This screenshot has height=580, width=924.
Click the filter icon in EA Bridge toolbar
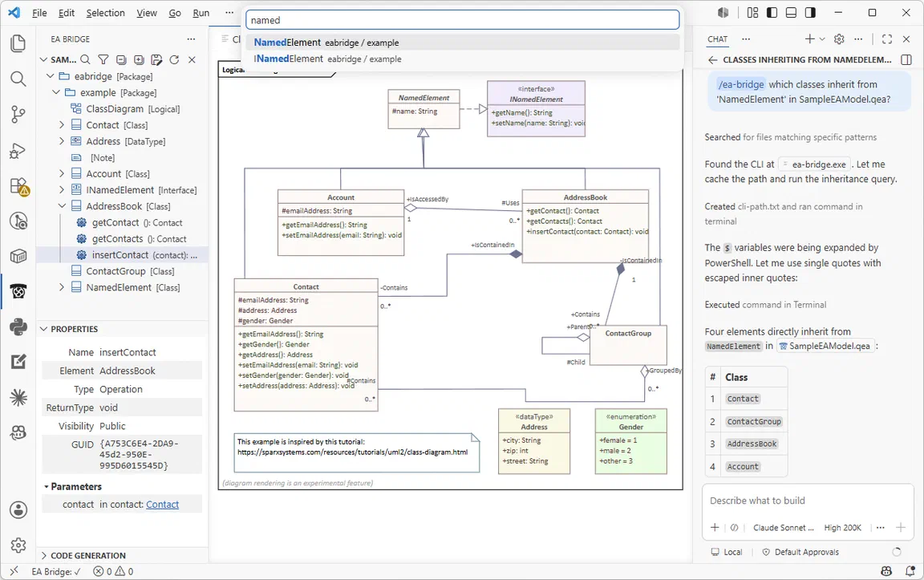103,59
